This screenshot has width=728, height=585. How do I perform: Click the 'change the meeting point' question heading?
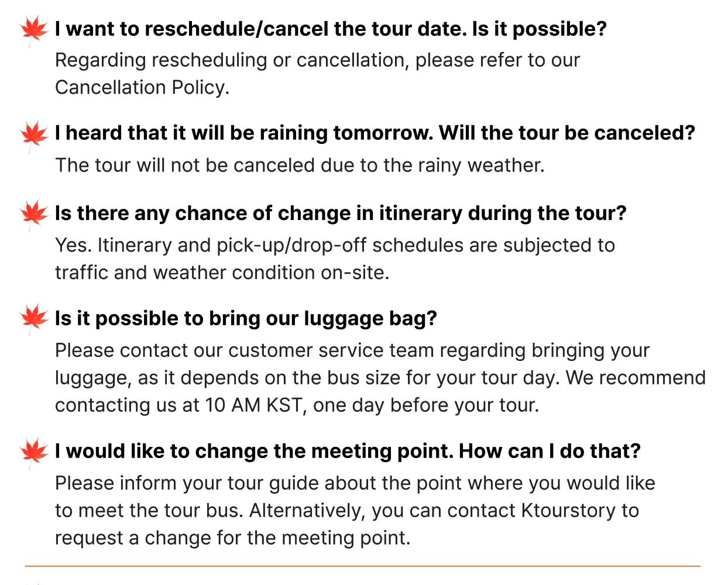pos(348,451)
